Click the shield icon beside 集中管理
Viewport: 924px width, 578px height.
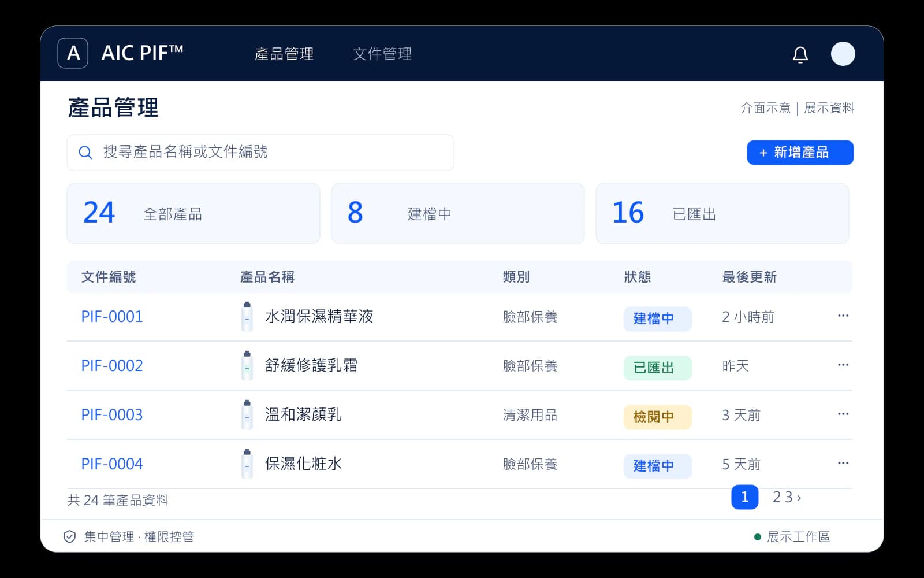(69, 537)
